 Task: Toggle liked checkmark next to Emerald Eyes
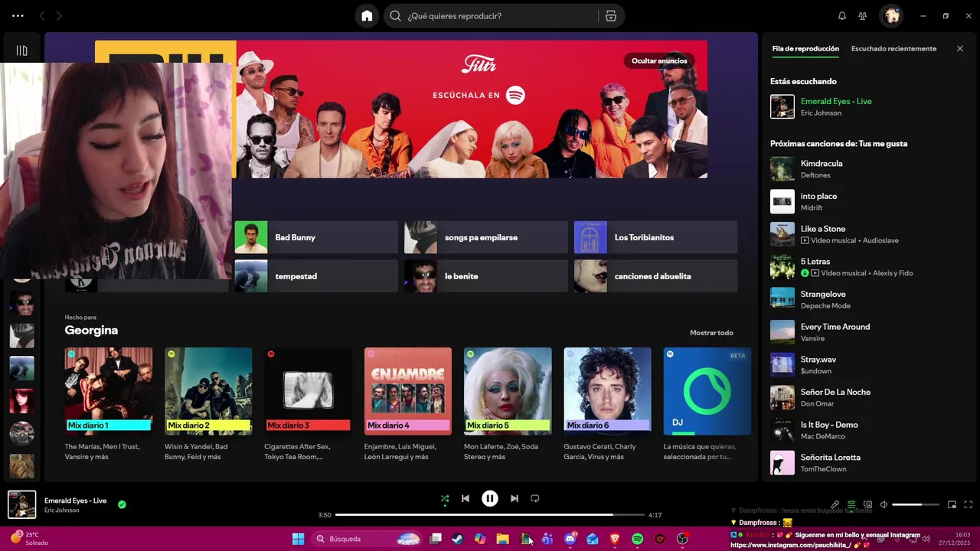122,504
